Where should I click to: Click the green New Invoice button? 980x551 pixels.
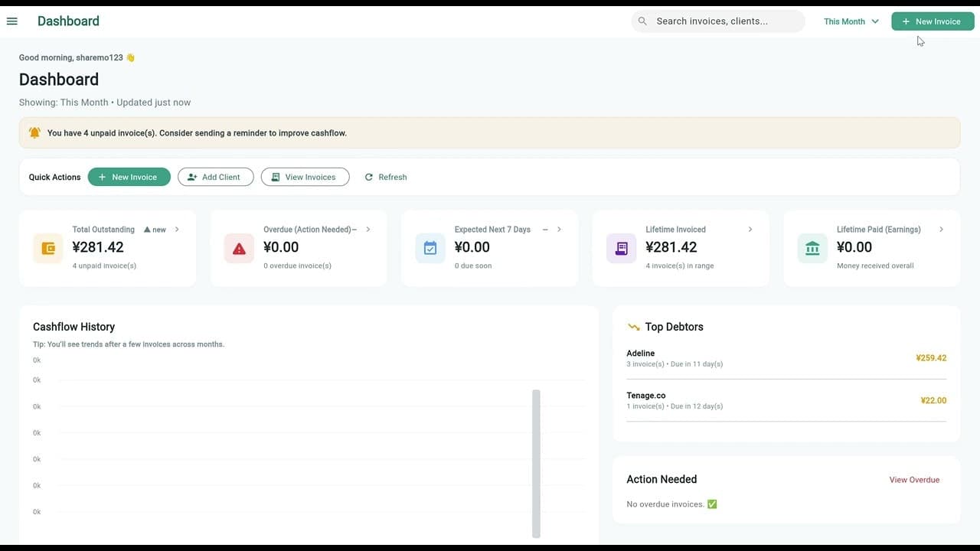[933, 21]
